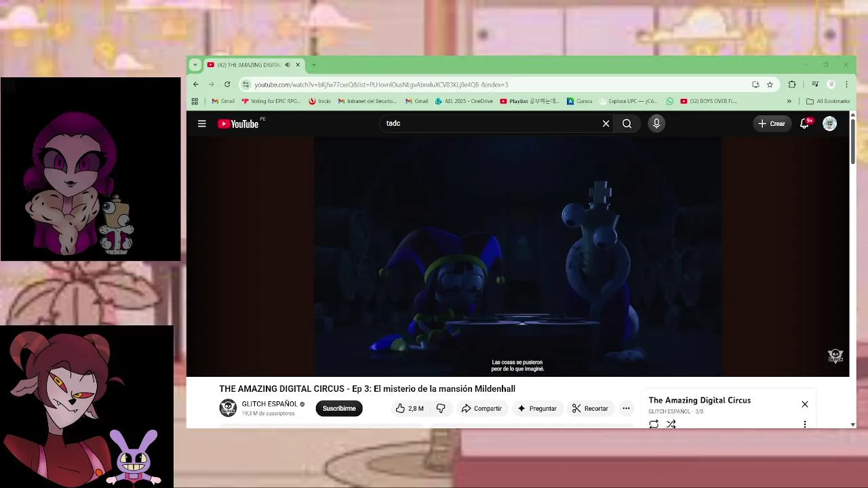868x488 pixels.
Task: Click the Preguntar AI button
Action: (x=537, y=408)
